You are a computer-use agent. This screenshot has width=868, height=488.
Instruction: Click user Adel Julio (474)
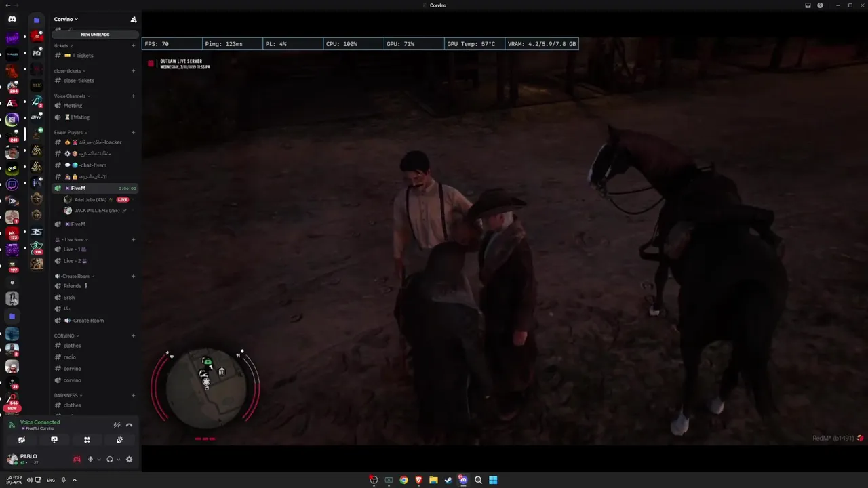tap(90, 200)
